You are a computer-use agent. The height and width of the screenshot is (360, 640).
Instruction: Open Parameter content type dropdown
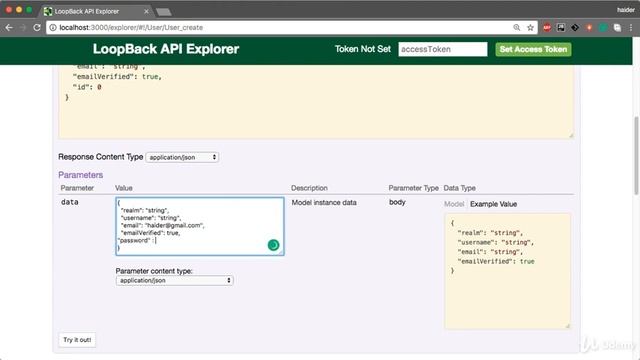click(x=175, y=280)
